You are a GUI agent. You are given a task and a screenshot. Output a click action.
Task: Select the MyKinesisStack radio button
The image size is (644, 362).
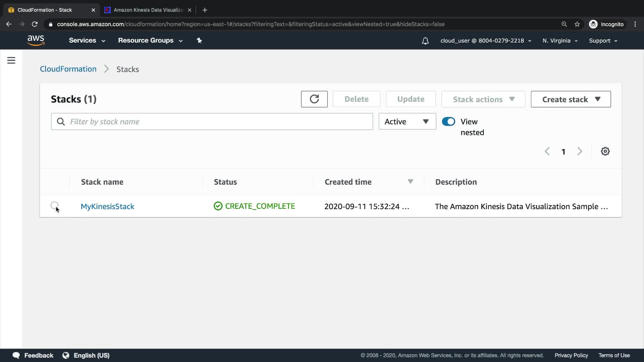point(54,205)
